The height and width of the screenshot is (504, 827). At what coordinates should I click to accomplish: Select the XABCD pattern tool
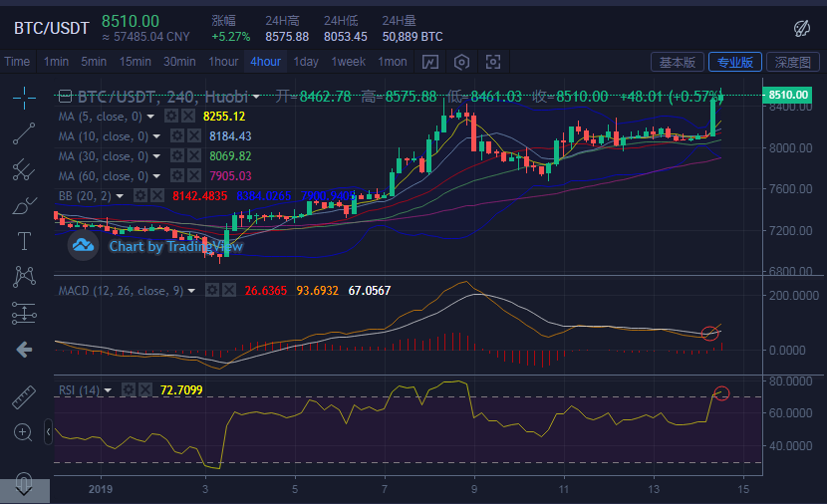coord(24,276)
